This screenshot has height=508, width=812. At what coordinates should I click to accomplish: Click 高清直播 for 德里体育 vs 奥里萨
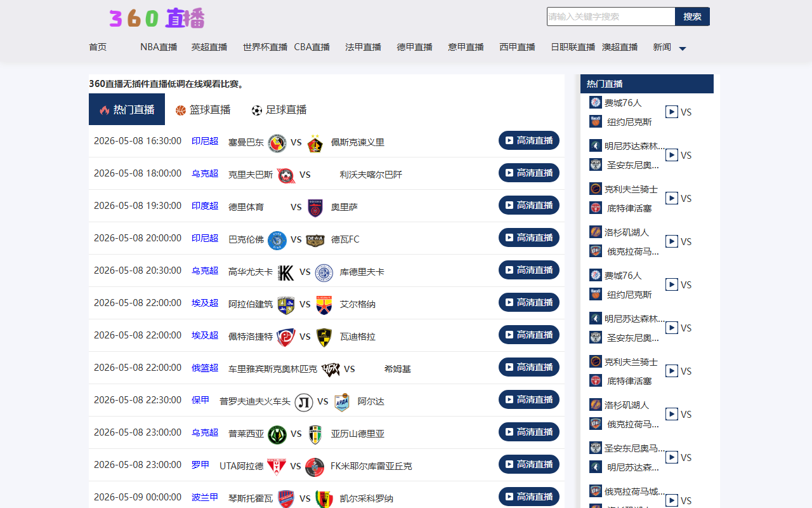pyautogui.click(x=529, y=205)
